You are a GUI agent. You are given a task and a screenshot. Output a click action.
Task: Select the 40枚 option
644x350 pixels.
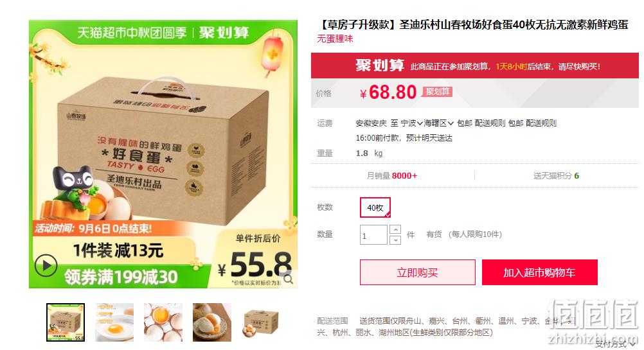click(x=375, y=207)
